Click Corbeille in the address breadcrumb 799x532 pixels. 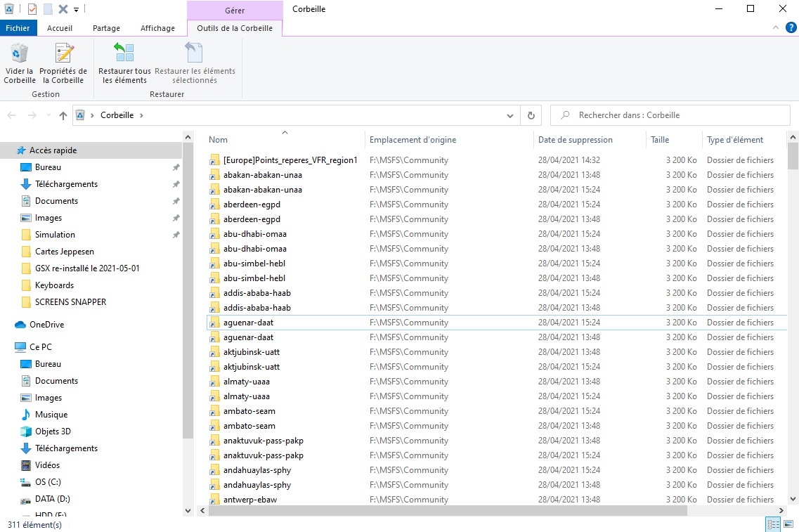(117, 115)
